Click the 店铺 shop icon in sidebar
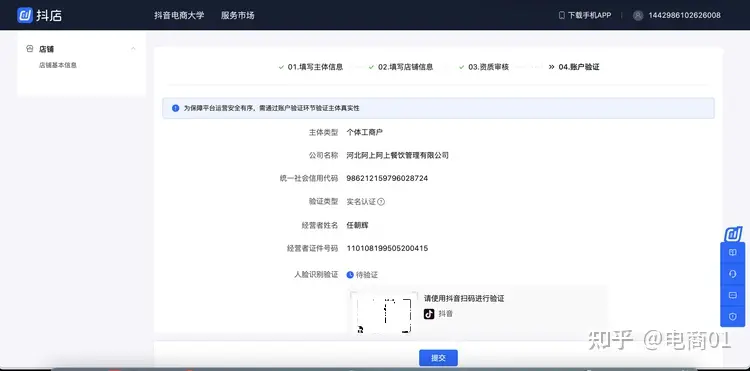 pos(30,49)
